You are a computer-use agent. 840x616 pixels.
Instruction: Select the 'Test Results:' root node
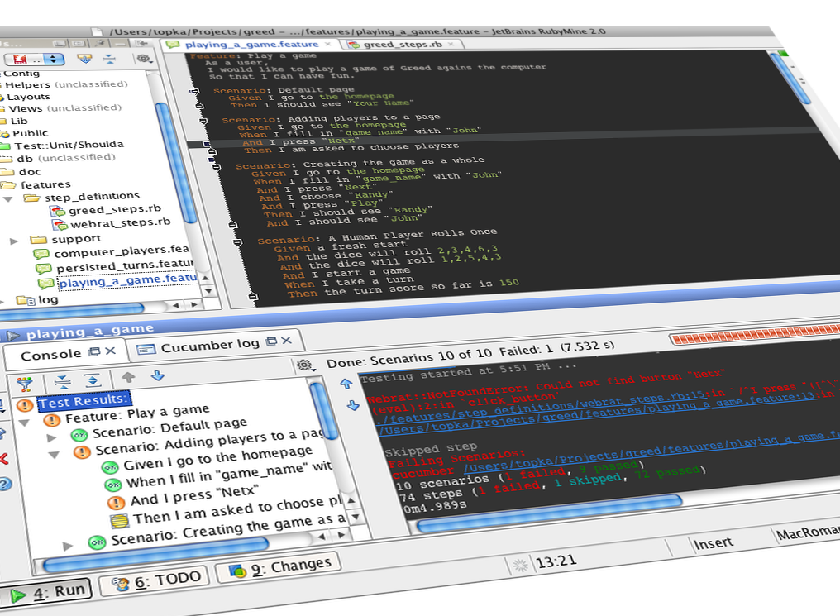click(x=84, y=401)
